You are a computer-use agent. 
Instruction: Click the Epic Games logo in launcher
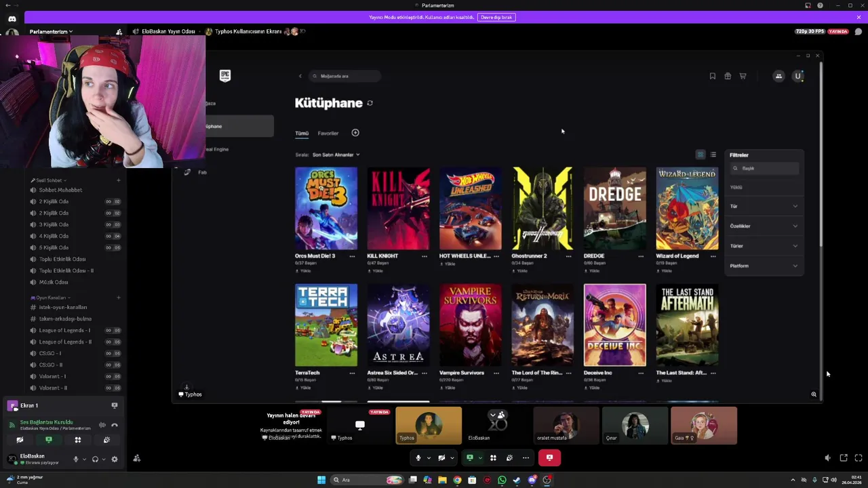[x=225, y=76]
